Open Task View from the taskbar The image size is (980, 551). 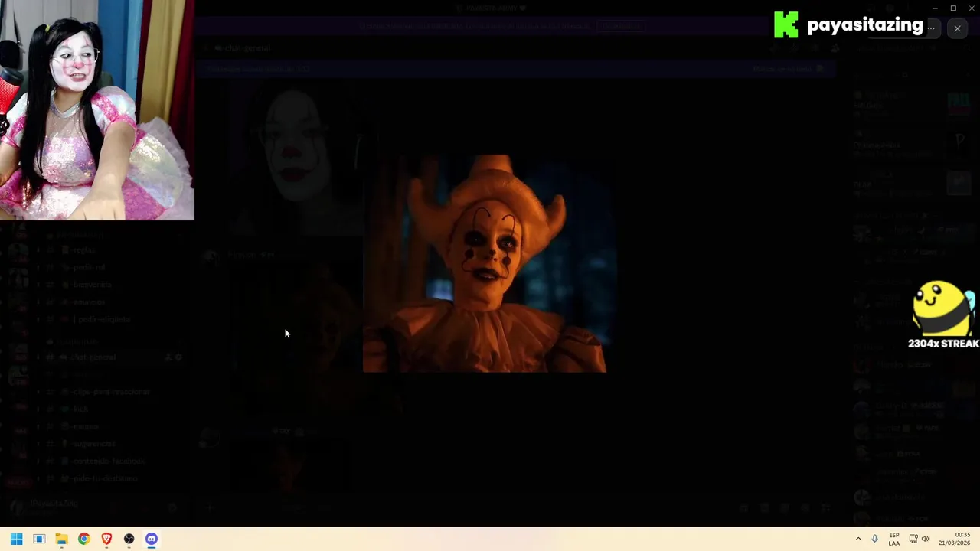click(x=39, y=539)
